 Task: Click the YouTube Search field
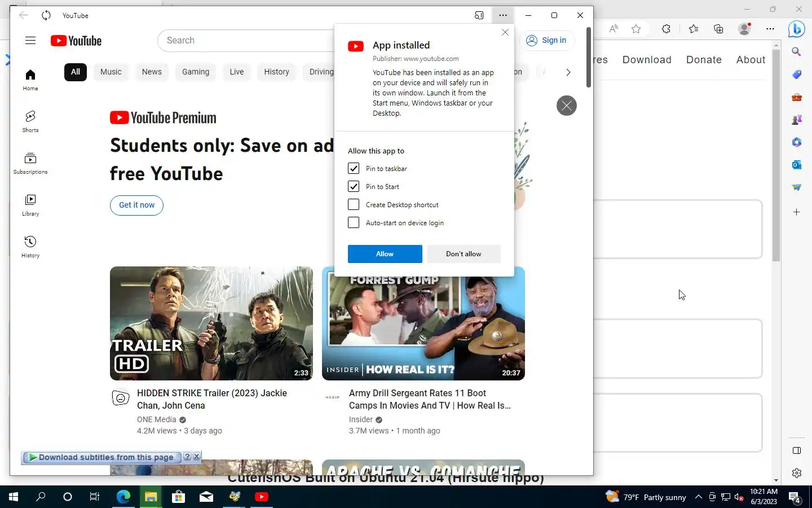click(246, 41)
